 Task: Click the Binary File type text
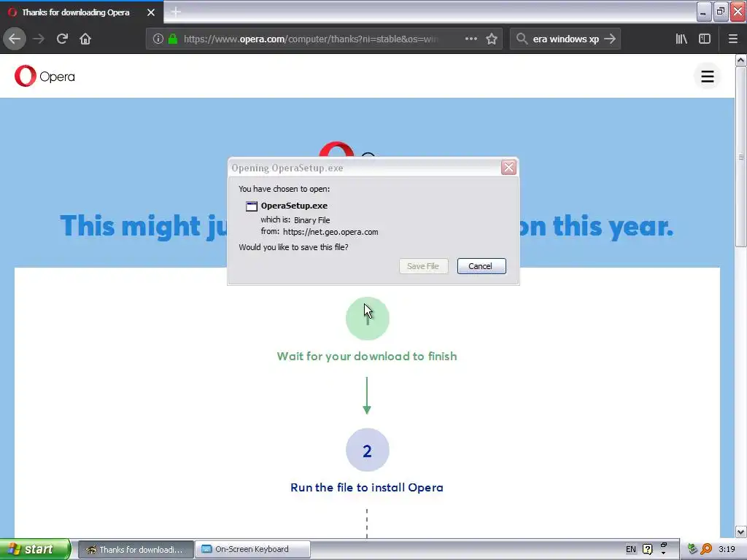(x=312, y=220)
